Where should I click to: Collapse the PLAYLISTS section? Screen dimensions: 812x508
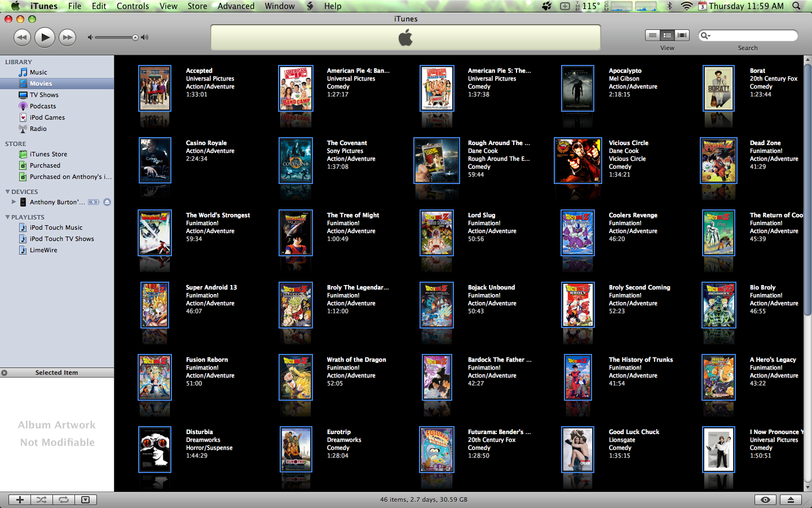pos(7,217)
